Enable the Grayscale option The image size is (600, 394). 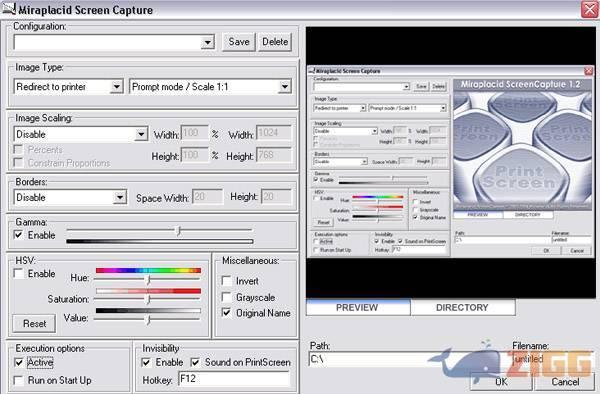pos(227,297)
